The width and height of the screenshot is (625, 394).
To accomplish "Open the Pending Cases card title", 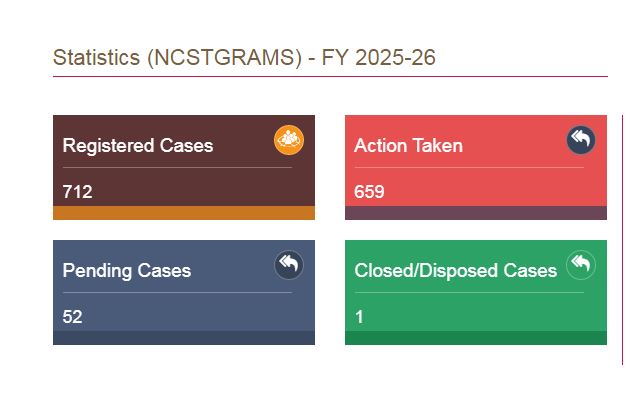I will (x=127, y=271).
